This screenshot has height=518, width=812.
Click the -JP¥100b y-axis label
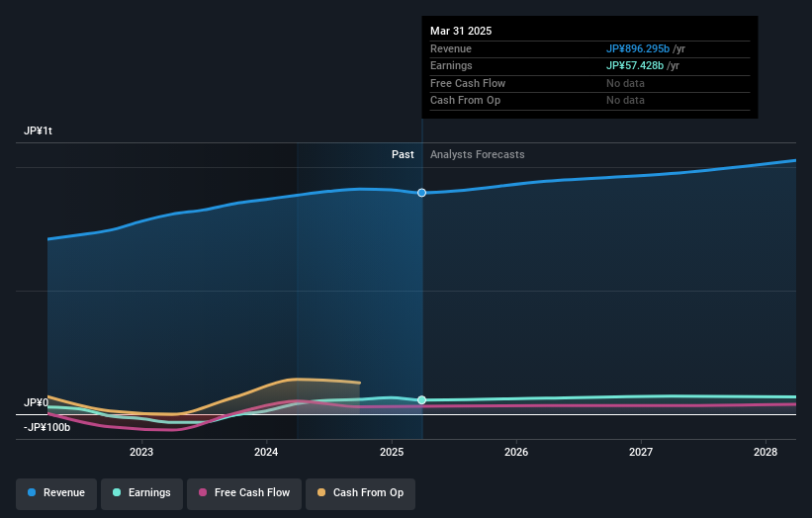[46, 427]
